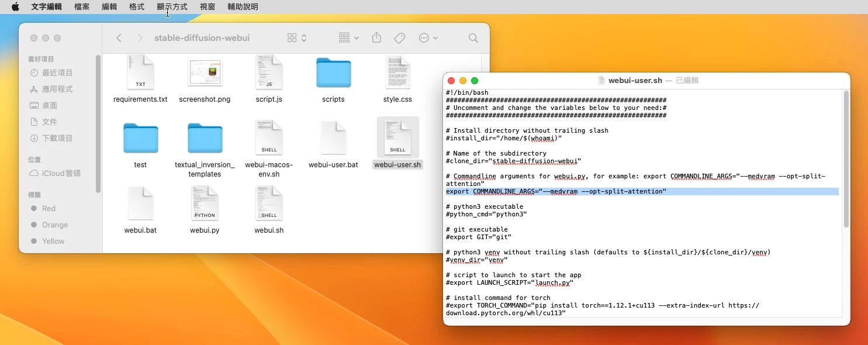Select the webui.py Python file icon
Viewport: 868px width, 345px height.
[x=205, y=203]
